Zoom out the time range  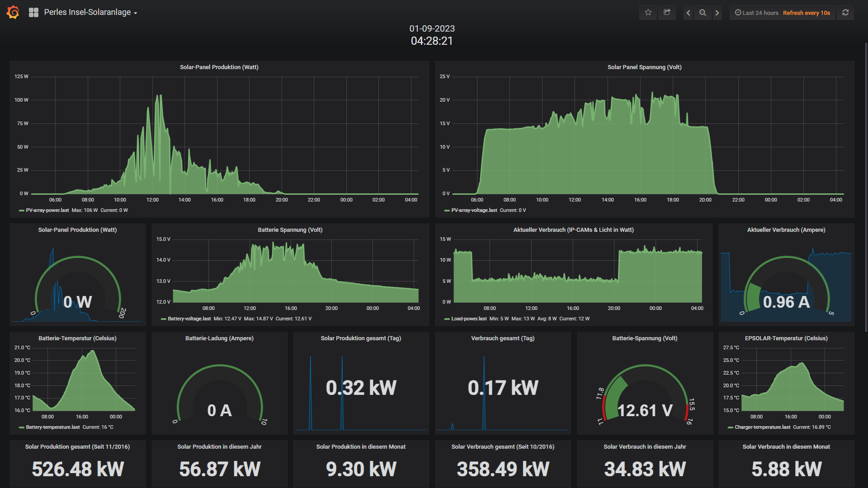[703, 13]
